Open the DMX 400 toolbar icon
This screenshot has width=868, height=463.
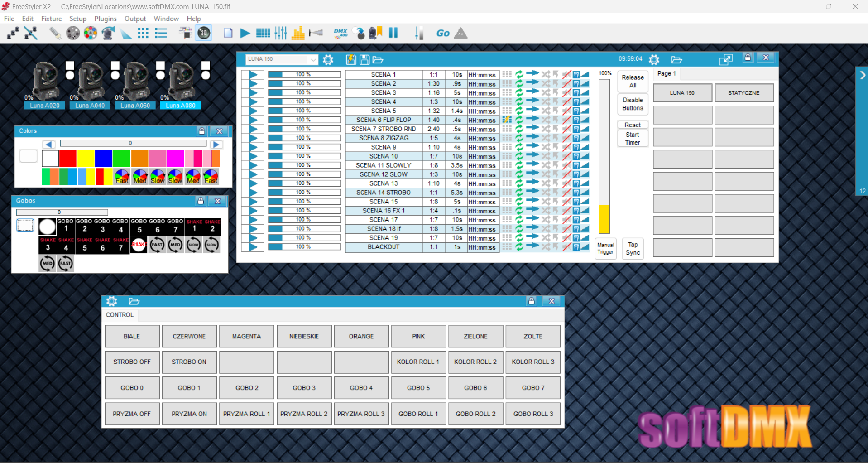pyautogui.click(x=340, y=33)
